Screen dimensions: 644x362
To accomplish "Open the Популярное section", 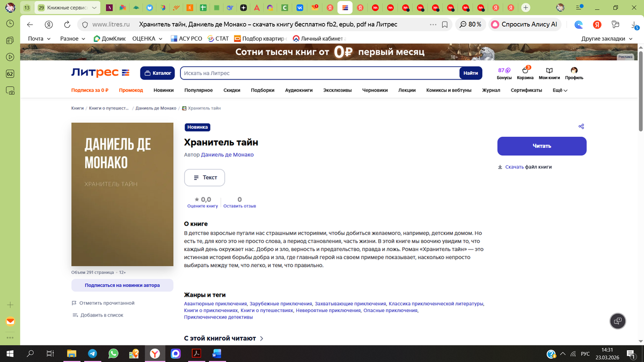I will (199, 90).
